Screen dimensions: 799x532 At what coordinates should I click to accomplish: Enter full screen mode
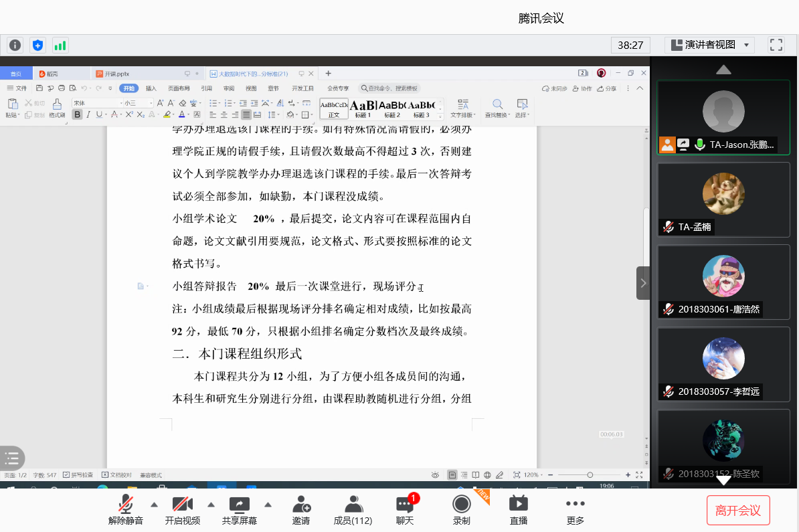[x=776, y=45]
